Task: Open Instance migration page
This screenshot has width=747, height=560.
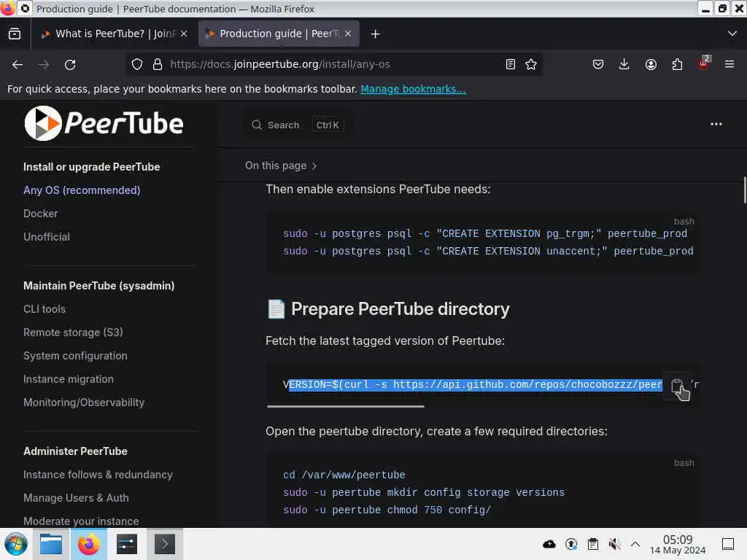Action: pyautogui.click(x=69, y=379)
